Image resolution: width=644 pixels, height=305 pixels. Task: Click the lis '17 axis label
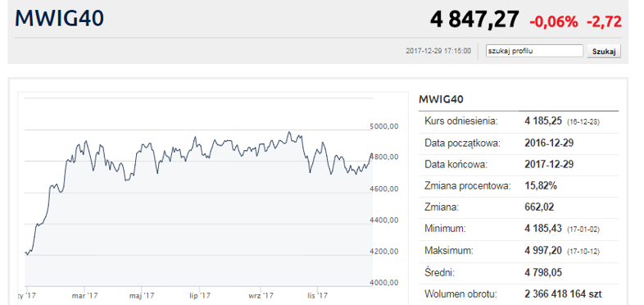point(318,295)
